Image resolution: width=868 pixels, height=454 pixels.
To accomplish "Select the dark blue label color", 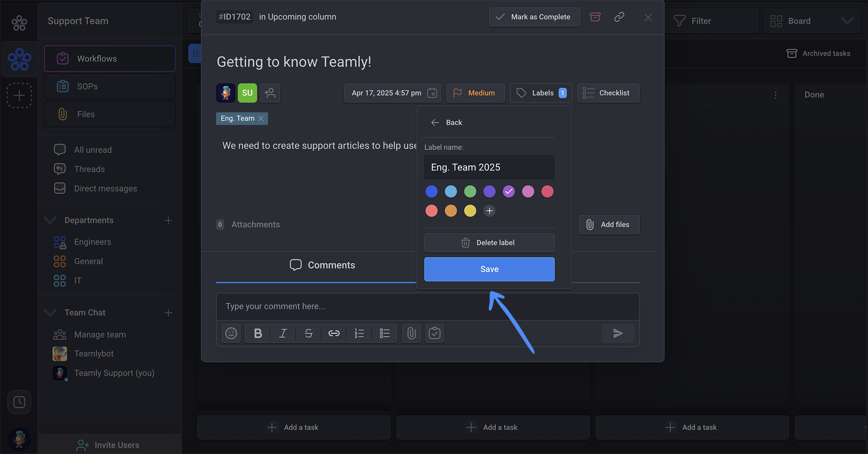I will [x=431, y=191].
